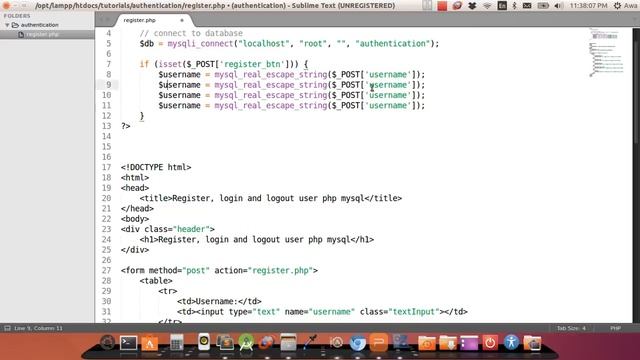Screen dimensions: 640x360
Task: Open the archive box dock icon
Action: click(x=288, y=342)
